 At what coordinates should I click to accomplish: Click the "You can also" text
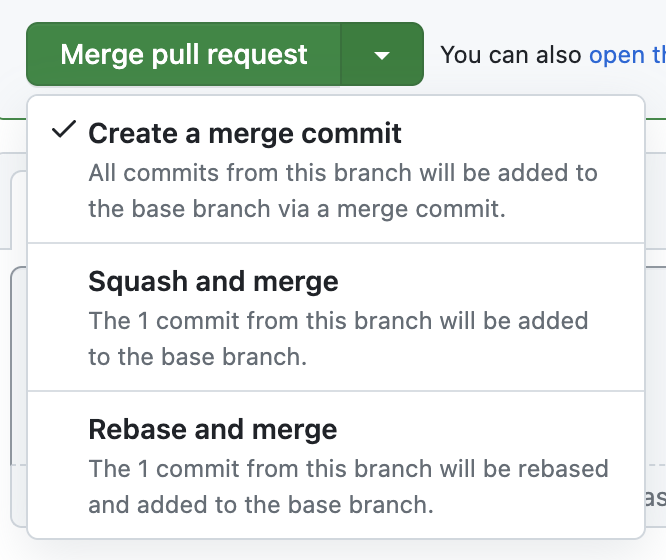[x=511, y=55]
